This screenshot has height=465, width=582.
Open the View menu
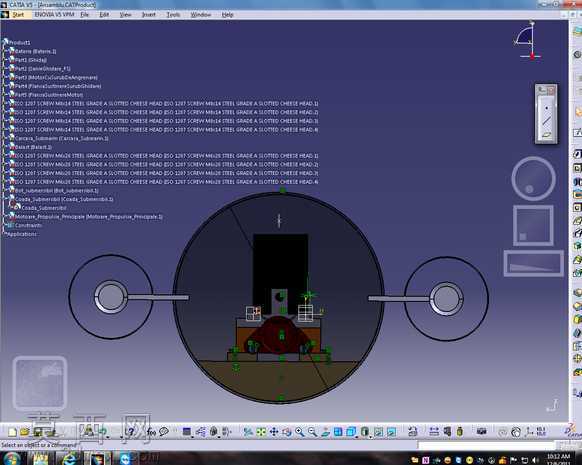(x=125, y=14)
